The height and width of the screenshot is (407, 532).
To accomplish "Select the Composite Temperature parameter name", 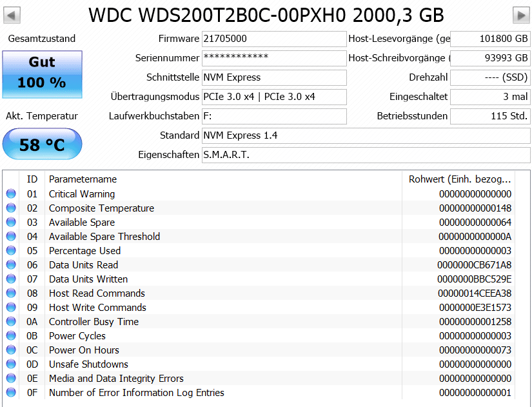I will pos(101,208).
